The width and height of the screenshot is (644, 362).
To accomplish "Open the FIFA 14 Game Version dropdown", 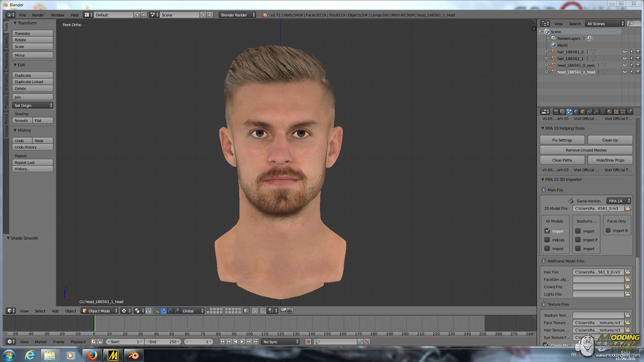I will [619, 201].
